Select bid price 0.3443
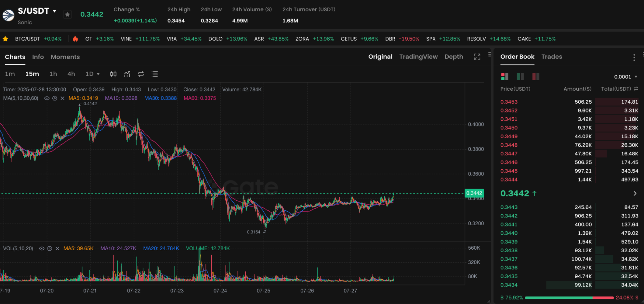Screen dimensions: 644x304 coord(509,207)
